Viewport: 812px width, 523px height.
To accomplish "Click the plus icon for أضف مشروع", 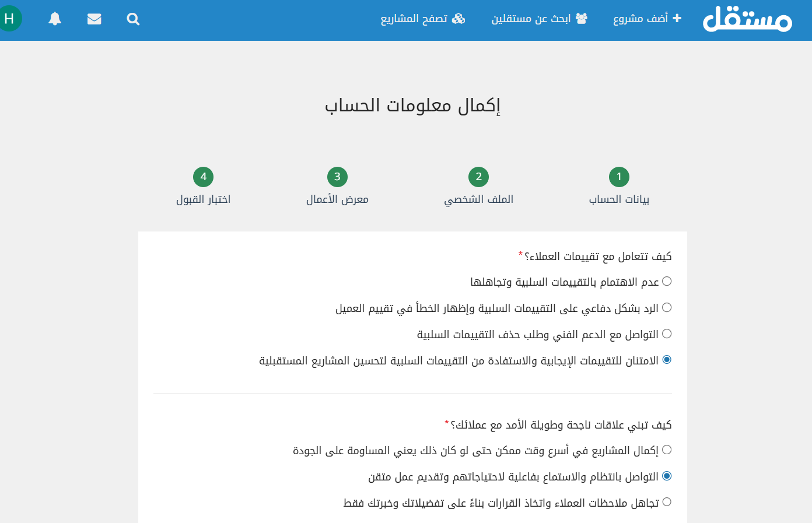I will 677,18.
